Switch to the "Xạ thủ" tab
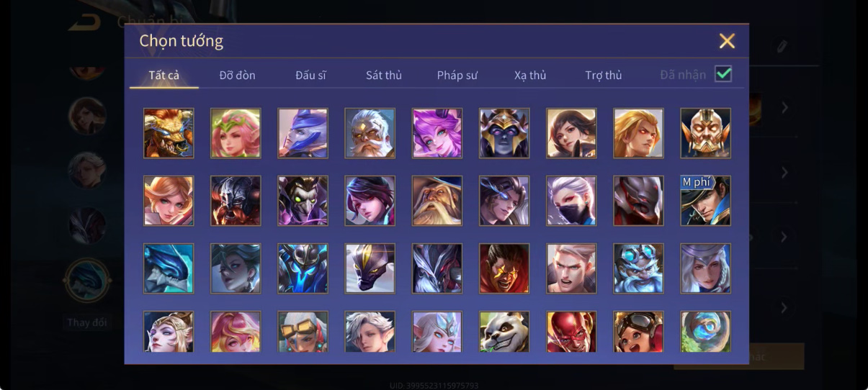The image size is (868, 390). click(530, 76)
